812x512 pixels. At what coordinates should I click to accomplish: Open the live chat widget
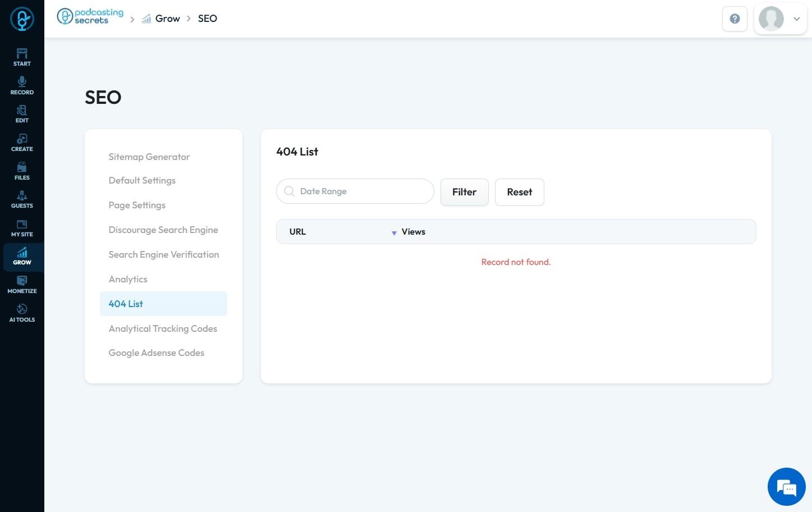[x=787, y=487]
